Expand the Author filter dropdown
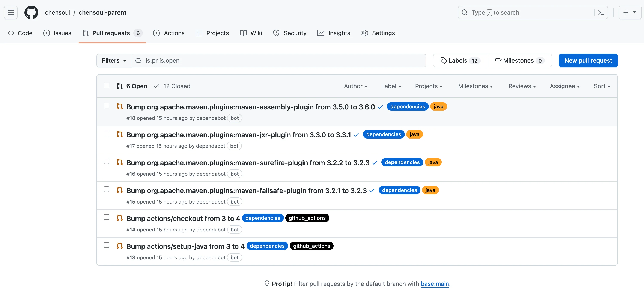 [355, 86]
